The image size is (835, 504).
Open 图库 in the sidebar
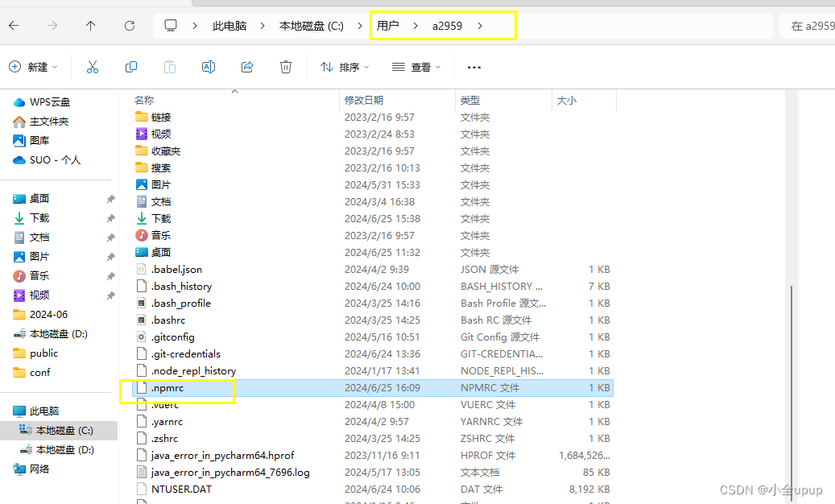[x=31, y=141]
